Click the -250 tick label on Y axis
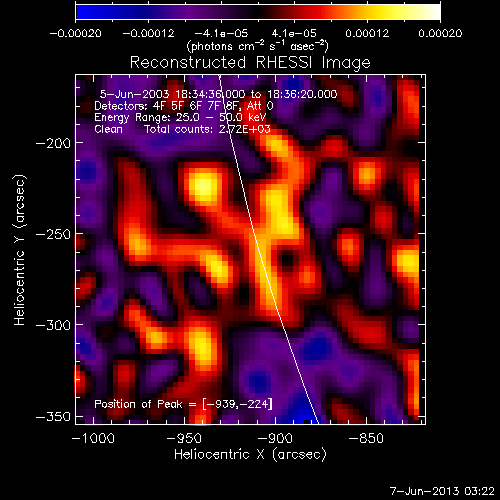500x500 pixels. pyautogui.click(x=53, y=234)
